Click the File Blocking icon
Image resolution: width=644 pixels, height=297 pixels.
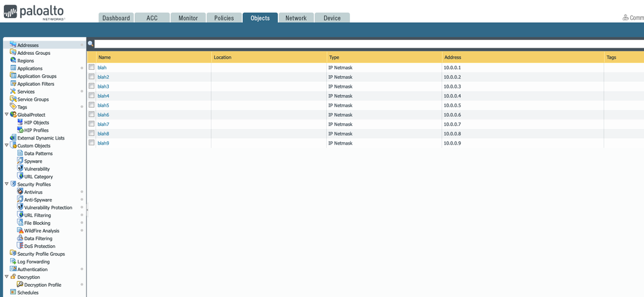(x=20, y=223)
